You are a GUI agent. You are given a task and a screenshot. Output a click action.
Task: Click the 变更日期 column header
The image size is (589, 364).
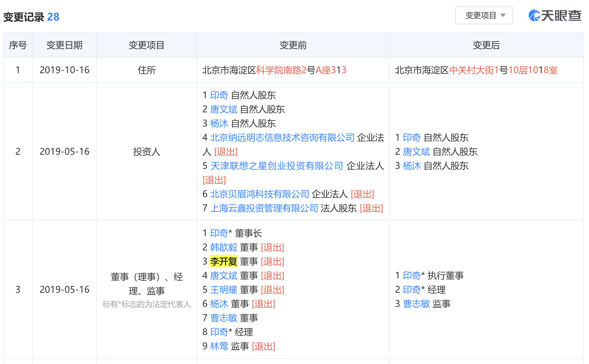65,45
